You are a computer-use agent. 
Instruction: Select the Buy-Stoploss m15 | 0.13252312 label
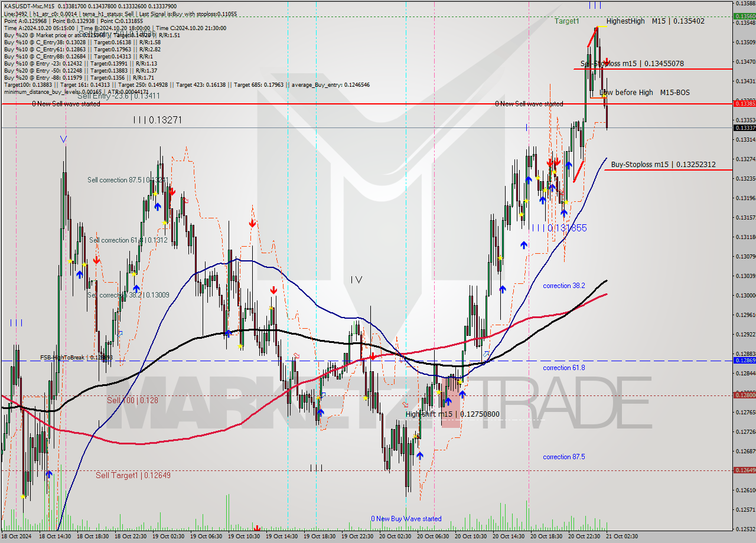[x=663, y=165]
